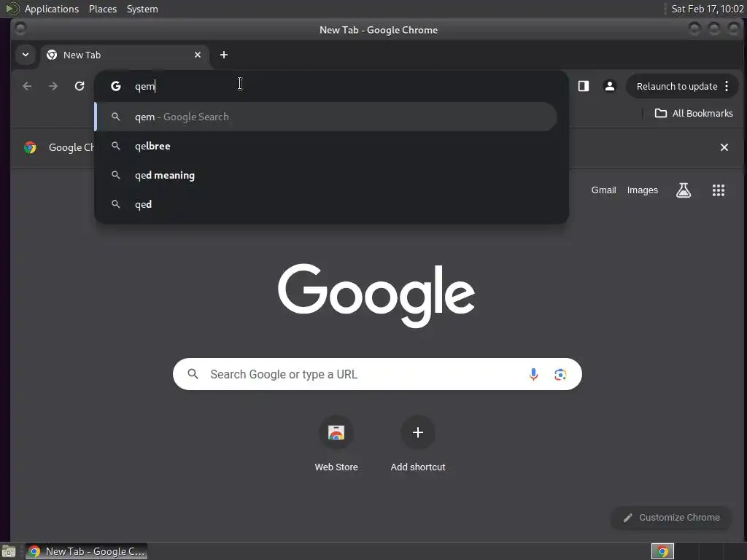Start voice search with microphone icon
747x560 pixels.
click(533, 374)
